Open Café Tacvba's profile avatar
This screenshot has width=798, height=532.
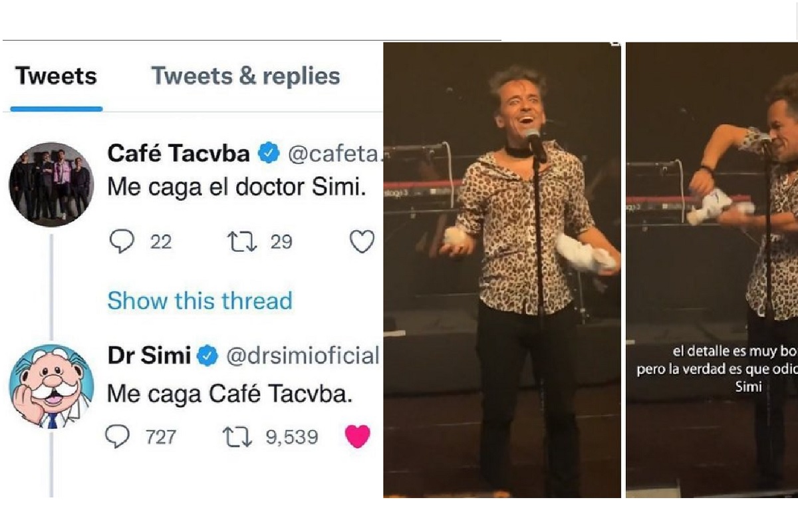click(51, 184)
